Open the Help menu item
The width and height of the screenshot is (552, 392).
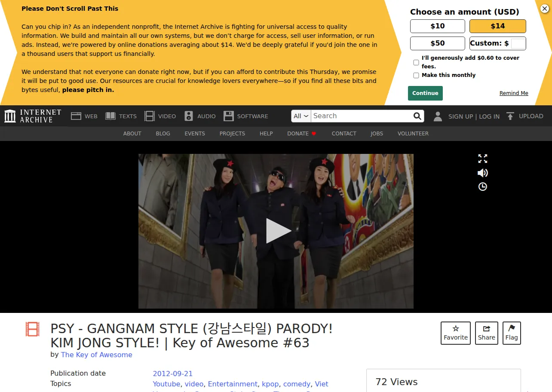[266, 134]
